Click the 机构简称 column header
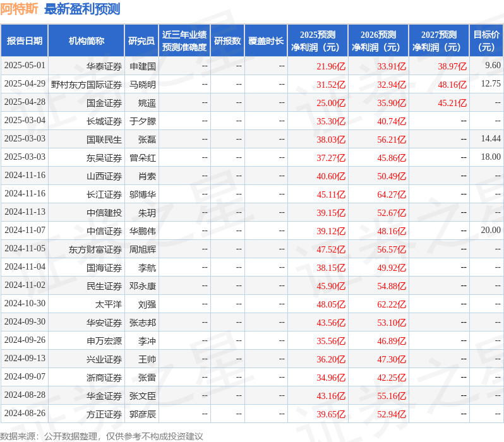 (86, 41)
